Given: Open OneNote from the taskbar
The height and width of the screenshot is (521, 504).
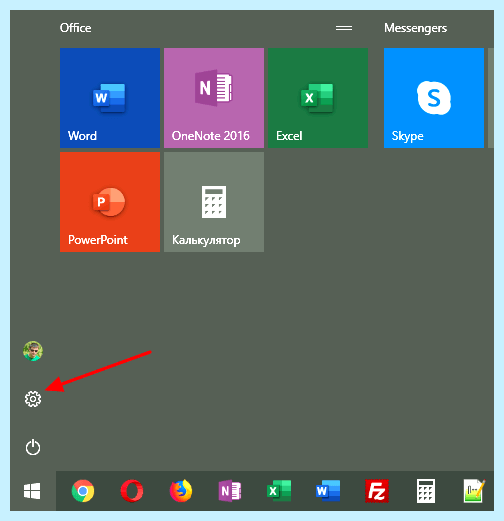Looking at the screenshot, I should click(230, 491).
